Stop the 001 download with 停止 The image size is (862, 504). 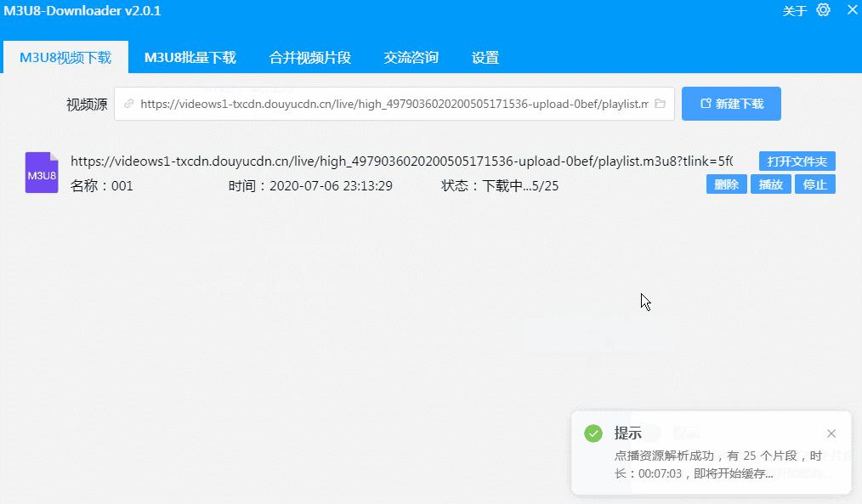pos(814,184)
